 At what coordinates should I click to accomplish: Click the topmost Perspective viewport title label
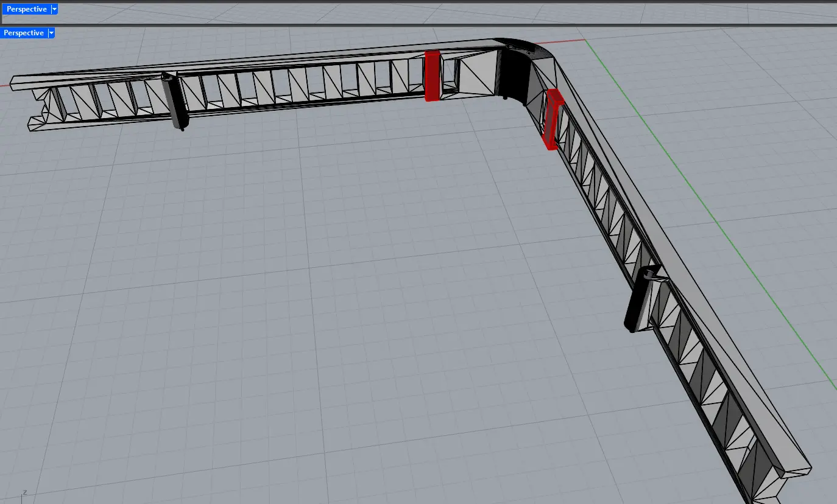point(26,9)
